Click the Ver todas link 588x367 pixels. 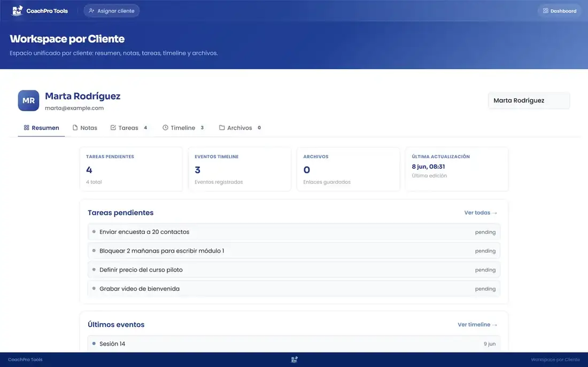click(481, 213)
